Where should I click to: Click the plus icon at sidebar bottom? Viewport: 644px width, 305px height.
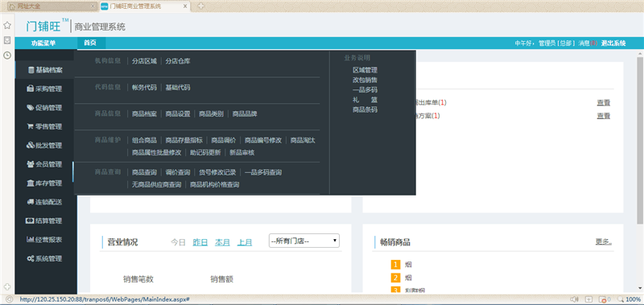pyautogui.click(x=7, y=286)
